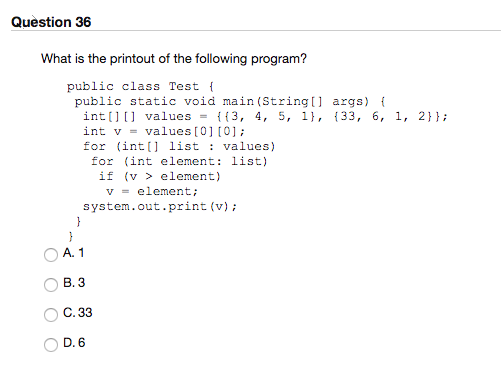
Task: Click the 'for (int[] list : values)' line
Action: click(x=179, y=146)
